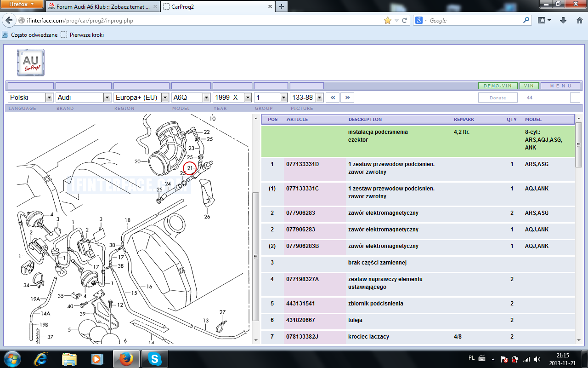Viewport: 588px width, 368px height.
Task: Show hidden tray icons arrow
Action: (493, 359)
